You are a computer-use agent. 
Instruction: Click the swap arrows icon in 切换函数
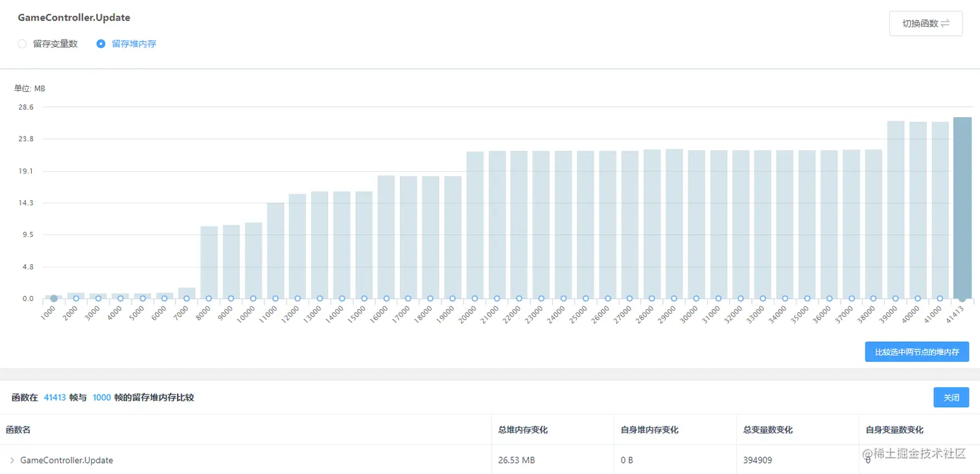click(945, 23)
